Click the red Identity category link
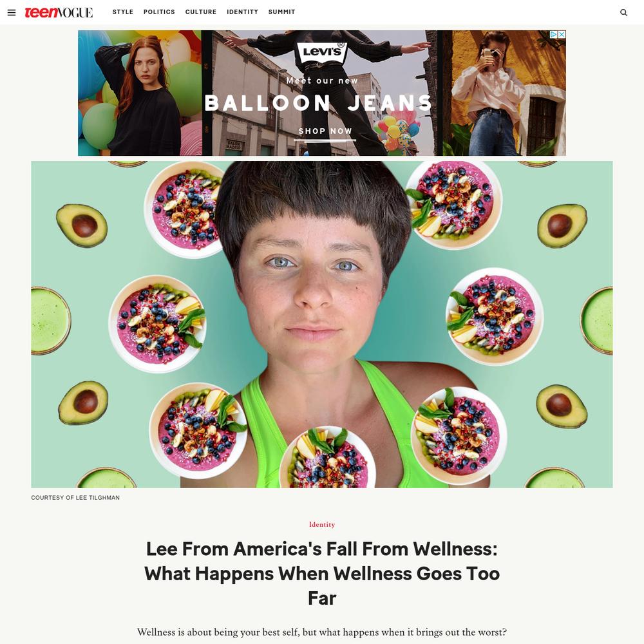Screen dimensions: 644x644 tap(322, 524)
